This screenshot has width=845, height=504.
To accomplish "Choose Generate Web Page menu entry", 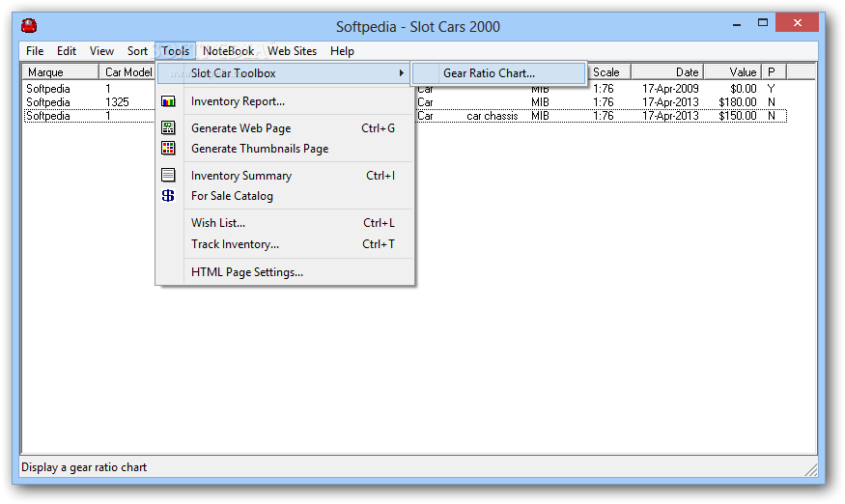I will 286,128.
